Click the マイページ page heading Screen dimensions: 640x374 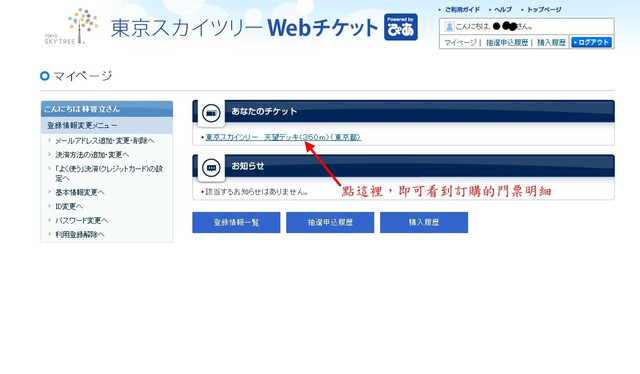point(82,76)
